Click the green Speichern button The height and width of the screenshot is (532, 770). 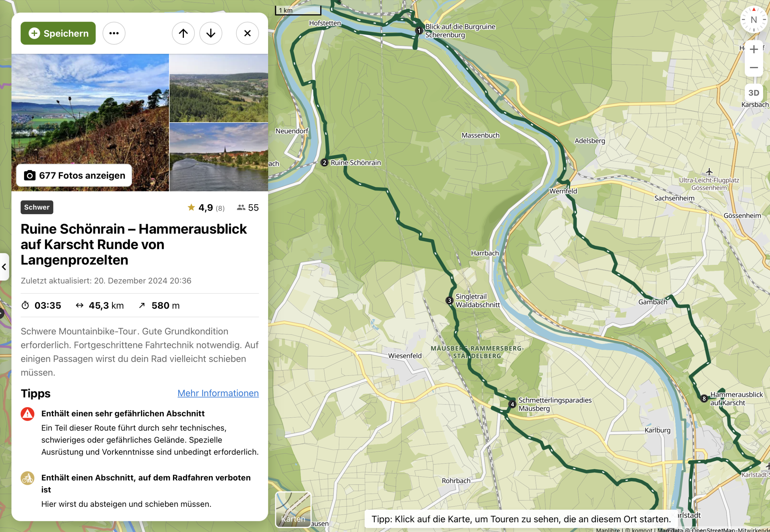click(x=58, y=33)
